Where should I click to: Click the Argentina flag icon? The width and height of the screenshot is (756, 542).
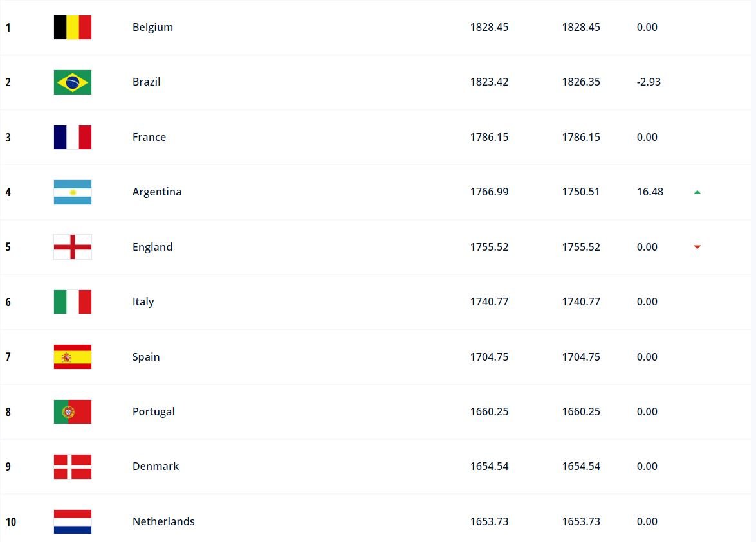(72, 192)
